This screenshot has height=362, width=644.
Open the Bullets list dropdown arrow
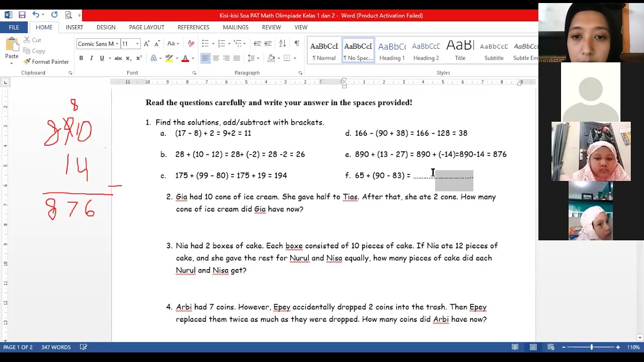pos(213,44)
